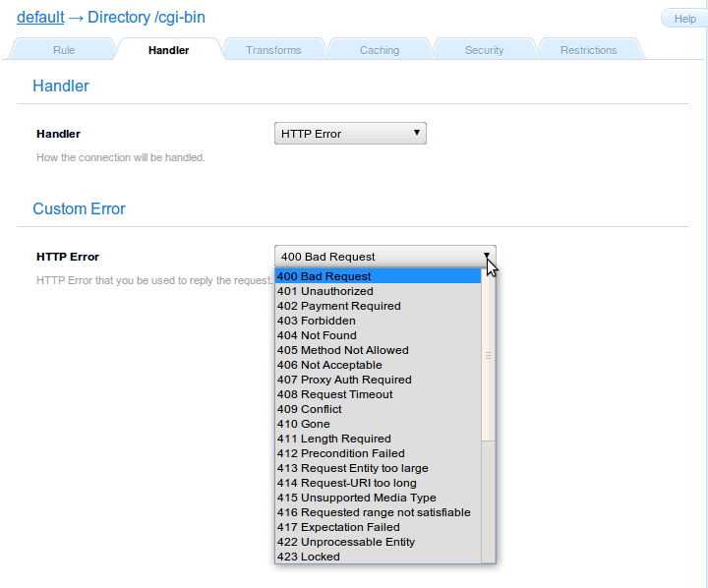Follow the default virtual server link
The image size is (708, 588).
[x=40, y=18]
